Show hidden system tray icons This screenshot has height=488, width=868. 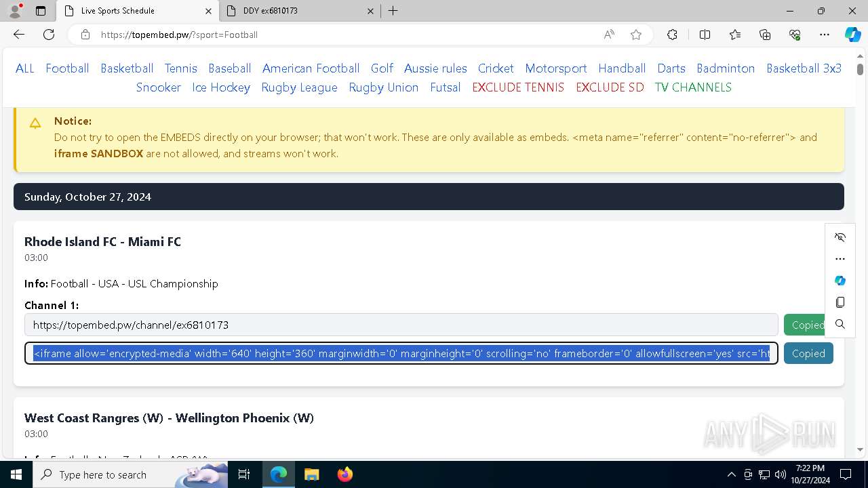pyautogui.click(x=731, y=474)
